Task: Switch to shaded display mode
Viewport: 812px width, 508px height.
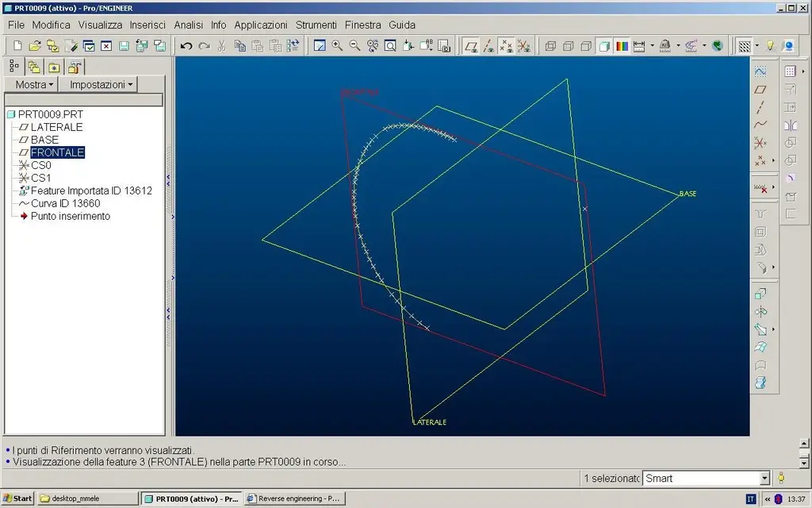Action: [603, 45]
